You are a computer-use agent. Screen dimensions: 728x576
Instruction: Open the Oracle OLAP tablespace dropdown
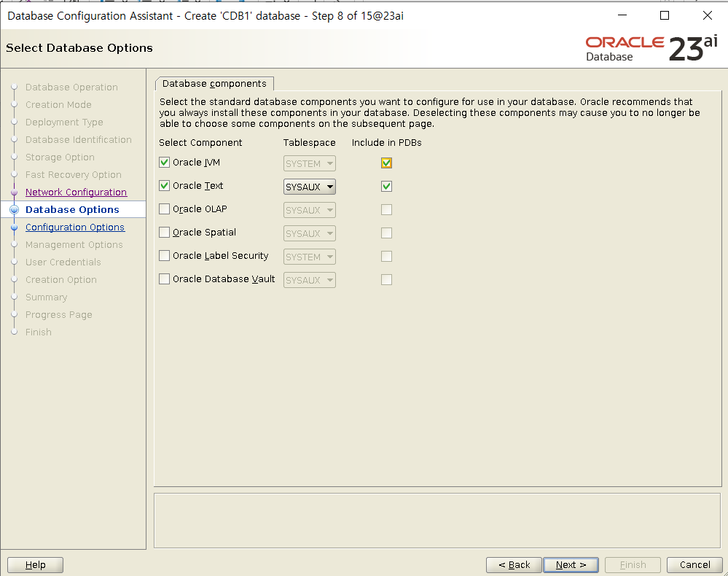coord(309,210)
